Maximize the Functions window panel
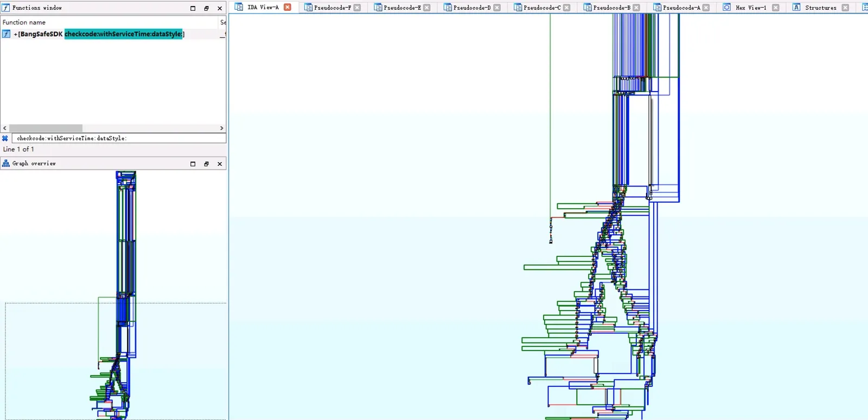Image resolution: width=868 pixels, height=420 pixels. (x=193, y=8)
